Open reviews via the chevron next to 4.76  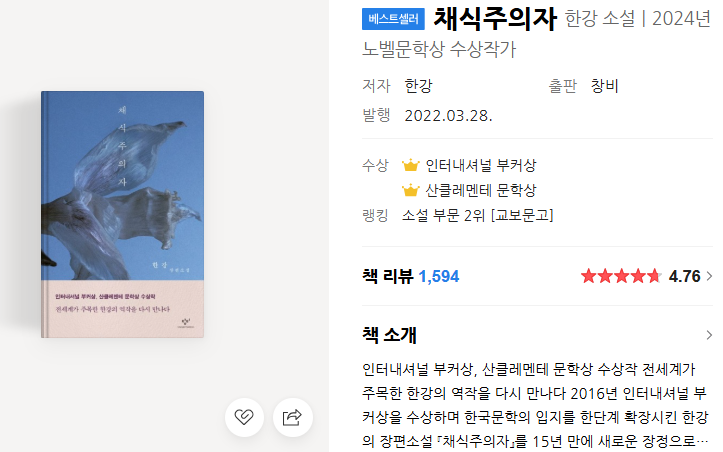[x=709, y=276]
